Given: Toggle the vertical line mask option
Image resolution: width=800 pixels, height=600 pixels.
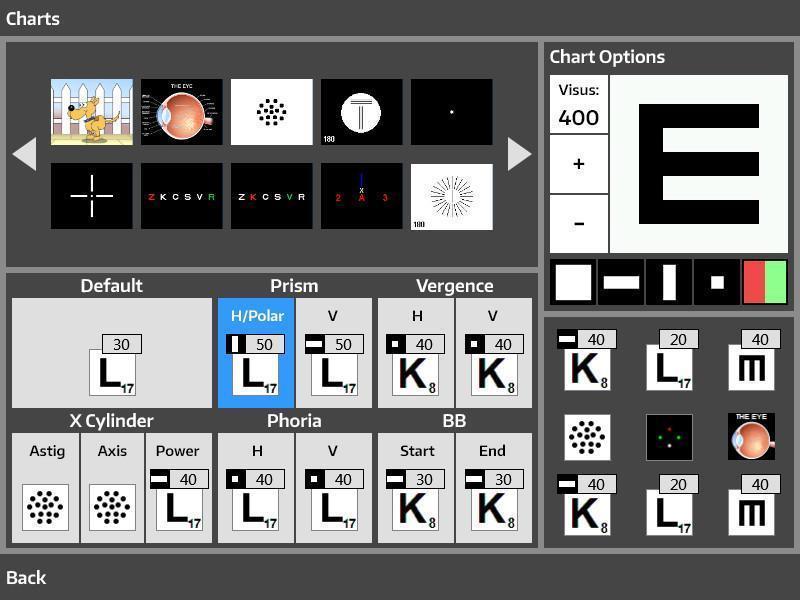Looking at the screenshot, I should (x=668, y=282).
